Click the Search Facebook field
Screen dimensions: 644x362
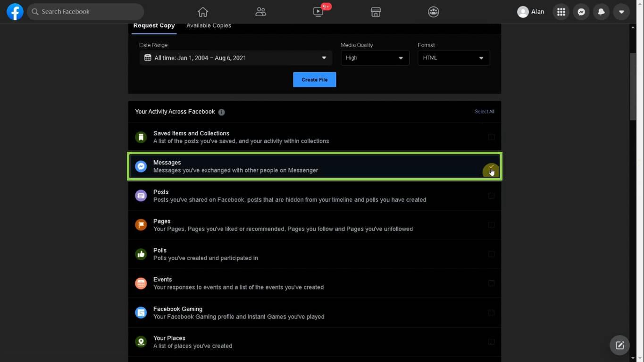(85, 12)
